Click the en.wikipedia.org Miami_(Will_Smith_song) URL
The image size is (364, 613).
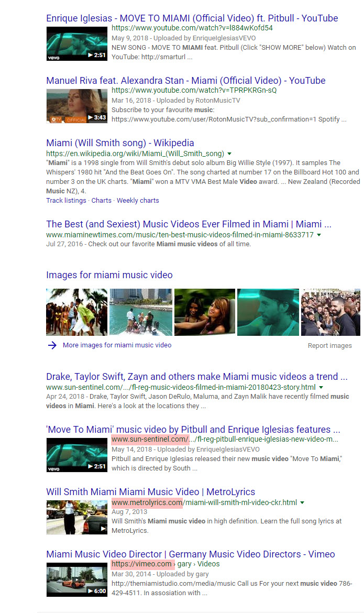tap(135, 154)
